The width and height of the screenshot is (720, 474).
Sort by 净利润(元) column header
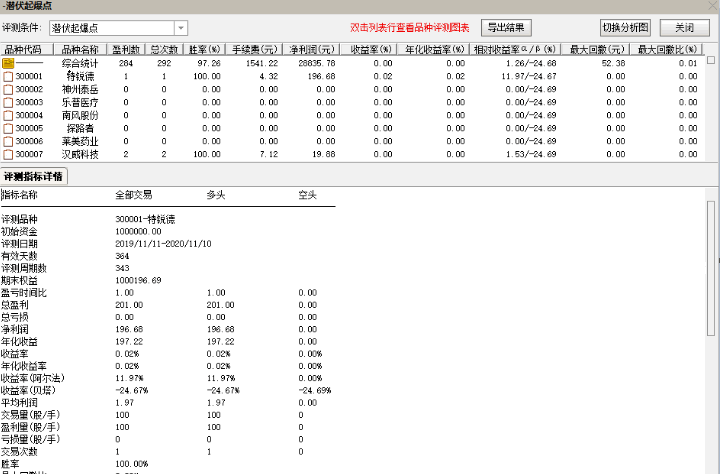(312, 49)
